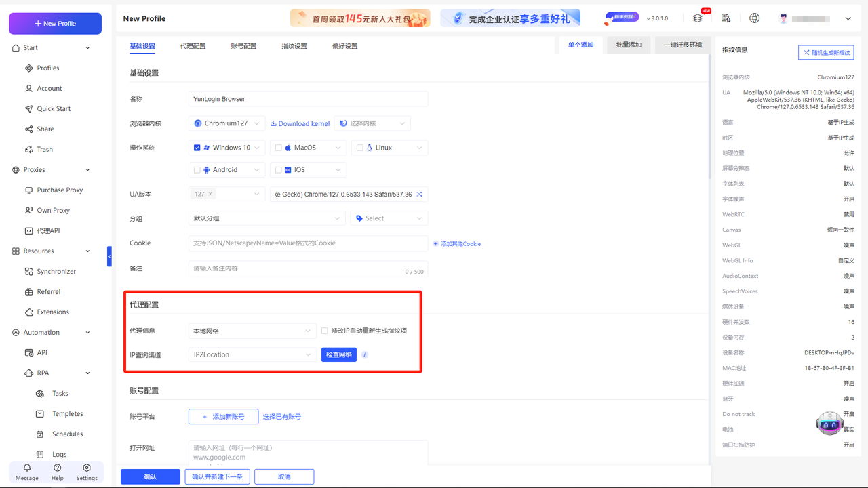This screenshot has height=488, width=868.
Task: Uncheck the Windows 10 checkbox
Action: point(195,147)
